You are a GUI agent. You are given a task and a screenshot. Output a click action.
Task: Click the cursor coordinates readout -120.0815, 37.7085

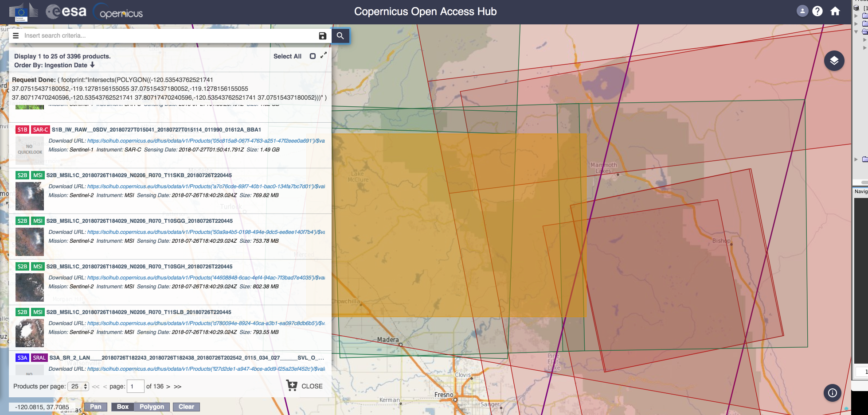(42, 407)
